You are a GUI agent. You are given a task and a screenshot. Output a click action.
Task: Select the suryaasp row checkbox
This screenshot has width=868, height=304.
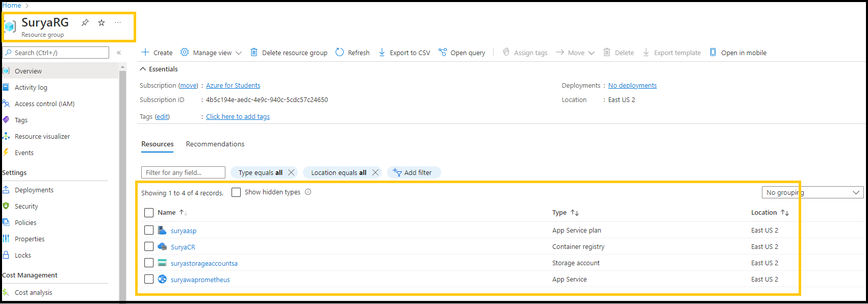pos(149,230)
